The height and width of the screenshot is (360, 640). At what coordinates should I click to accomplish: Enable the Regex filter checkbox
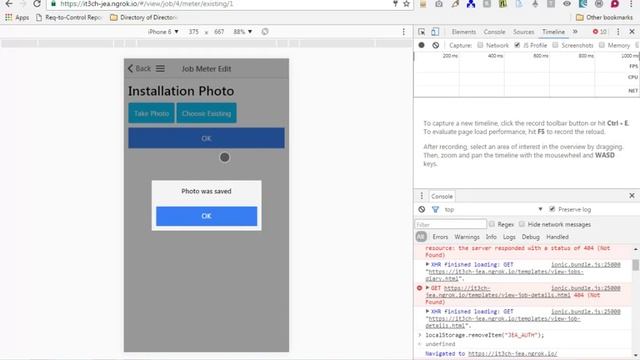coord(492,224)
